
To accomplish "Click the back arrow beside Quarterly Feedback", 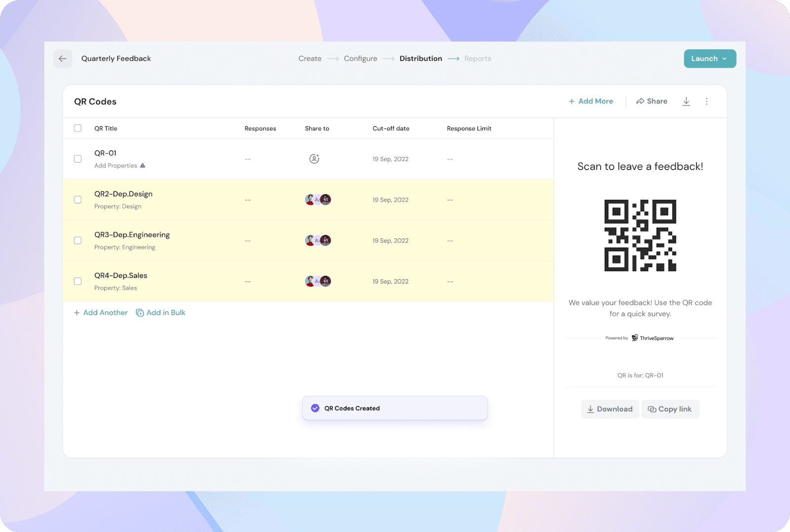I will (63, 59).
